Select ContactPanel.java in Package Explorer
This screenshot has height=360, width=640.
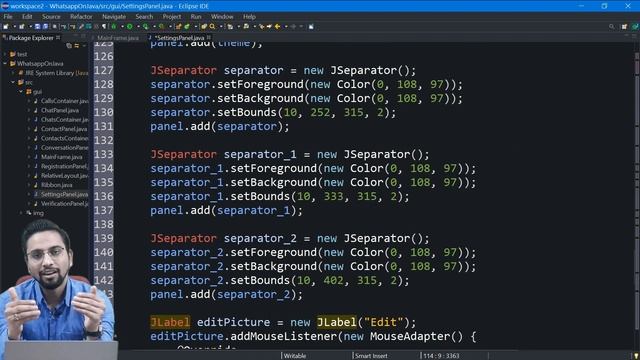click(64, 129)
